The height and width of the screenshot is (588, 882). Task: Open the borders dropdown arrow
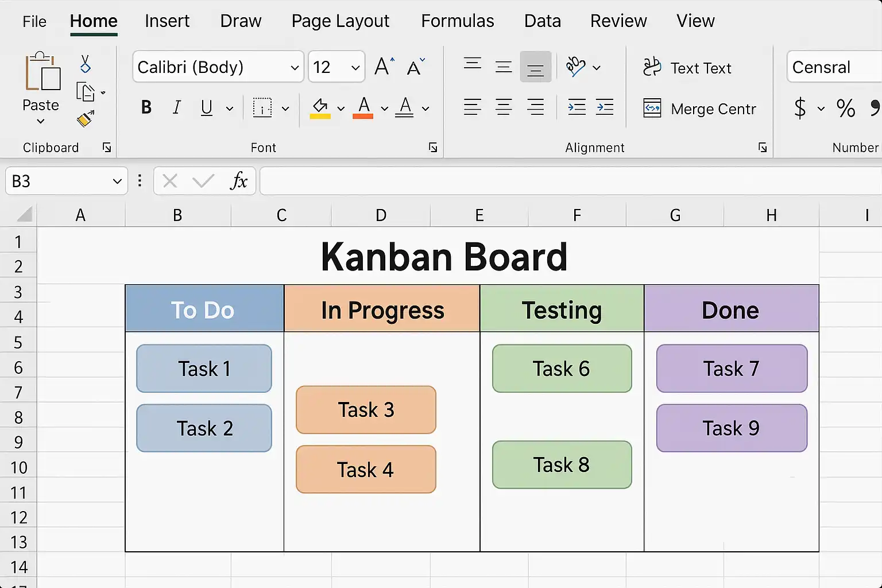pyautogui.click(x=285, y=108)
